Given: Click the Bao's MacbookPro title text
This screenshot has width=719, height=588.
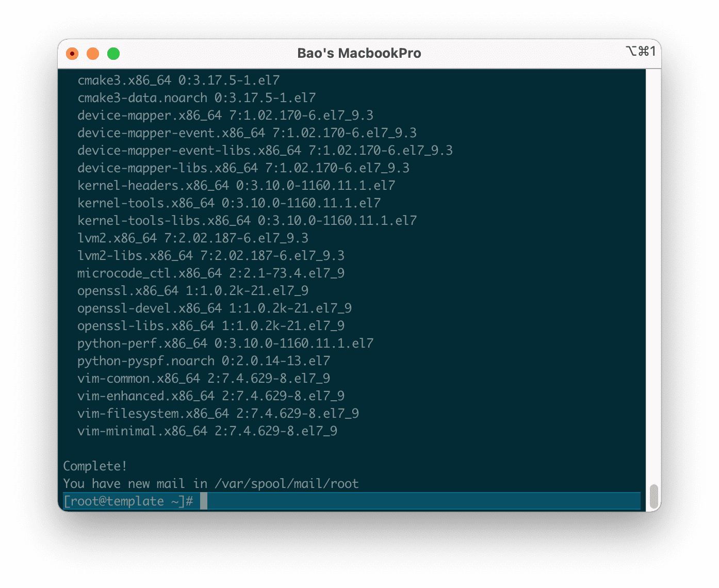Looking at the screenshot, I should (359, 53).
